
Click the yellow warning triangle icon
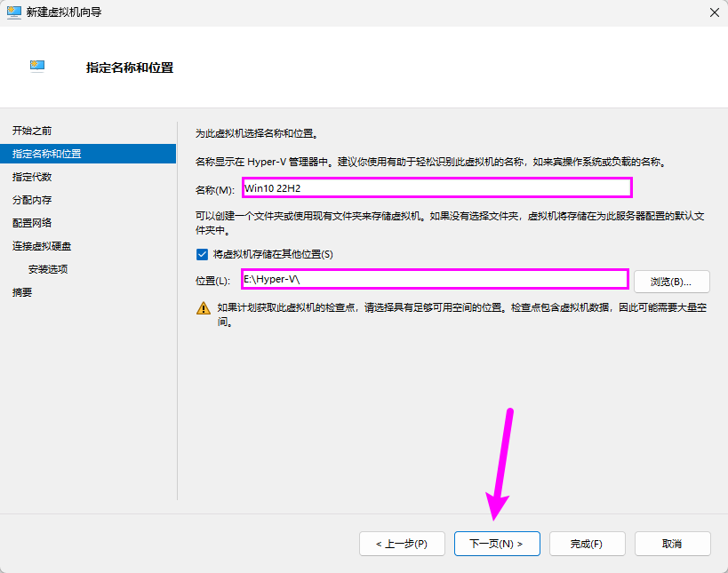pos(204,308)
